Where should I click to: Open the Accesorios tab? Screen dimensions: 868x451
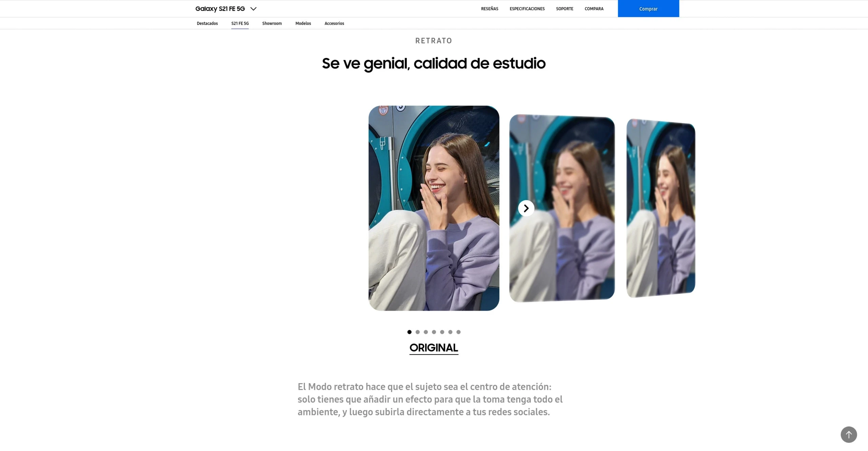pyautogui.click(x=334, y=23)
